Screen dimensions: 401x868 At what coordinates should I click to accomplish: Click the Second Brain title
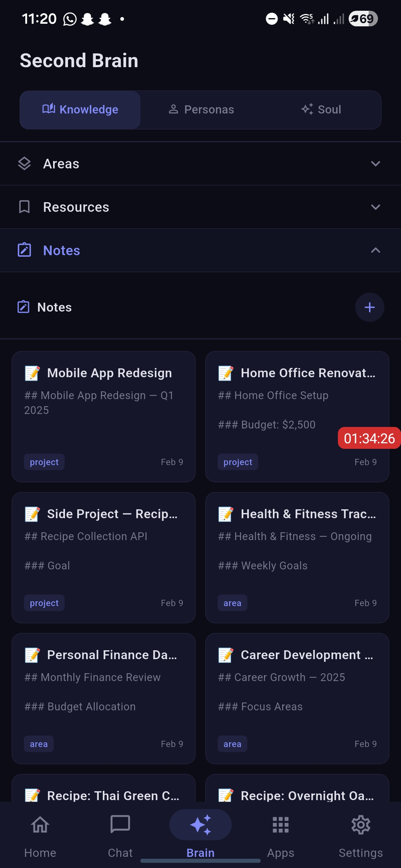tap(79, 60)
